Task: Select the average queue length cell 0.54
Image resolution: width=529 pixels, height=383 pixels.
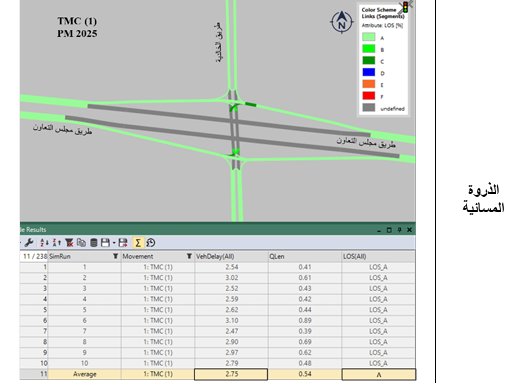Action: (x=305, y=374)
